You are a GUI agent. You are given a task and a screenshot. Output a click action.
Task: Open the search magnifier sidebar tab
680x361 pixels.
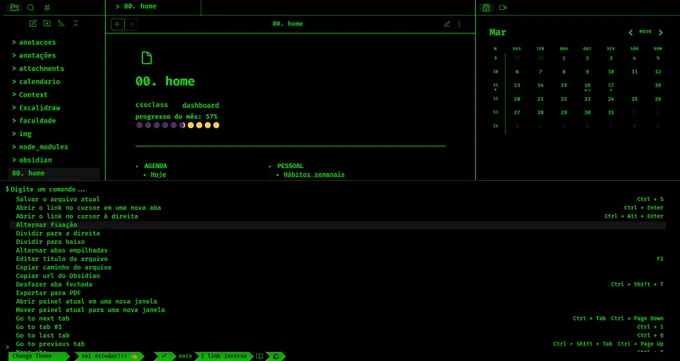pos(31,7)
